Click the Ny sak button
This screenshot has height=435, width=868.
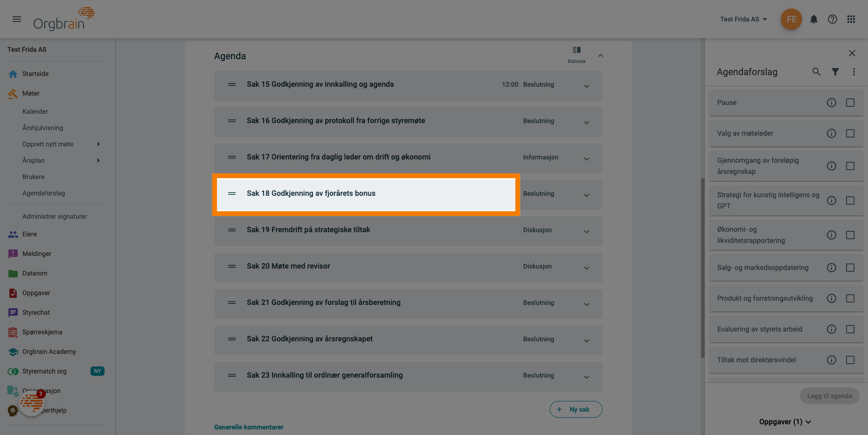(576, 409)
